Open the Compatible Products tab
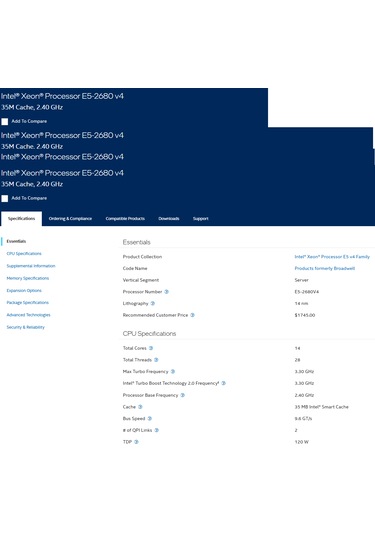 click(125, 218)
